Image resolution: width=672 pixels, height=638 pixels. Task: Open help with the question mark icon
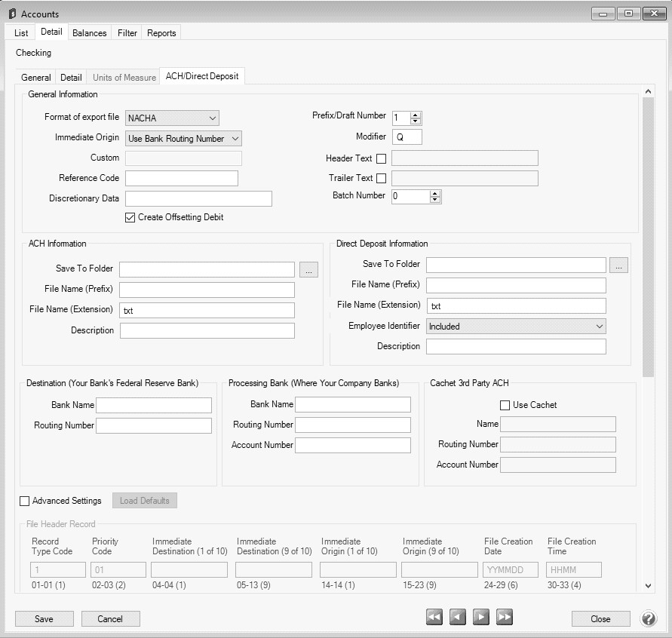(x=649, y=618)
